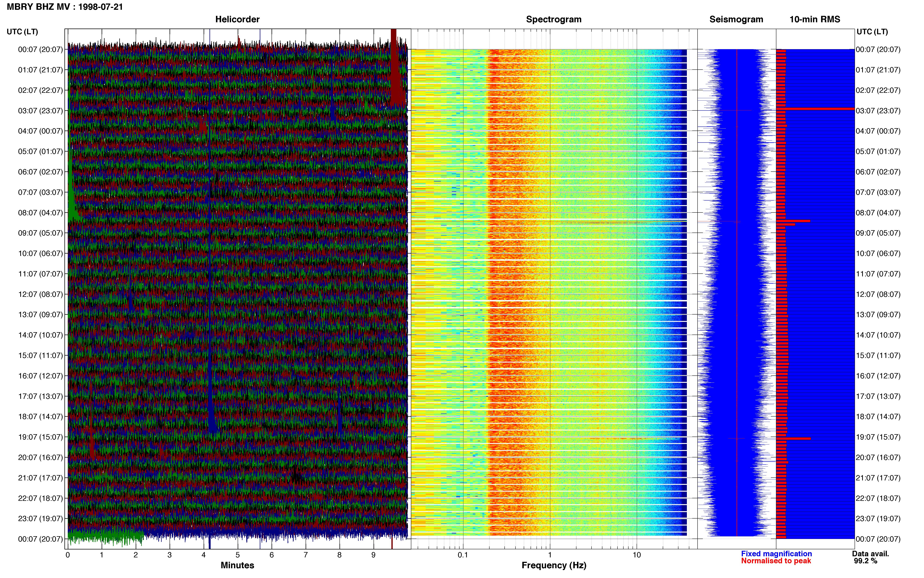Screen dimensions: 924x578
Task: Select the '10:07 (06:07)' label on the helicorder axis
Action: tap(40, 253)
